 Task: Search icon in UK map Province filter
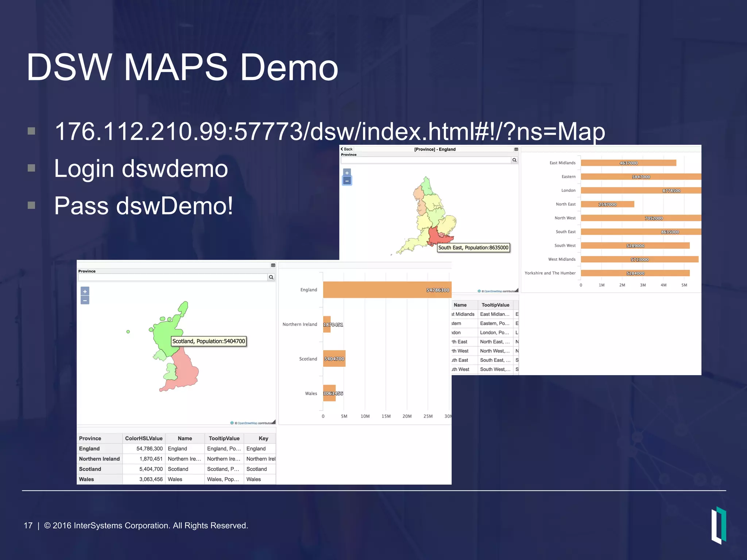(271, 277)
